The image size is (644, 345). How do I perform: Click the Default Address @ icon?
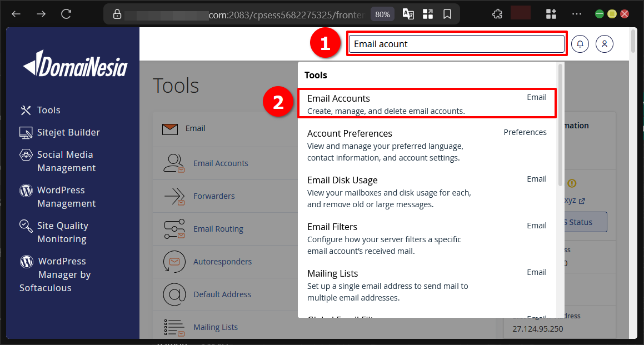174,294
